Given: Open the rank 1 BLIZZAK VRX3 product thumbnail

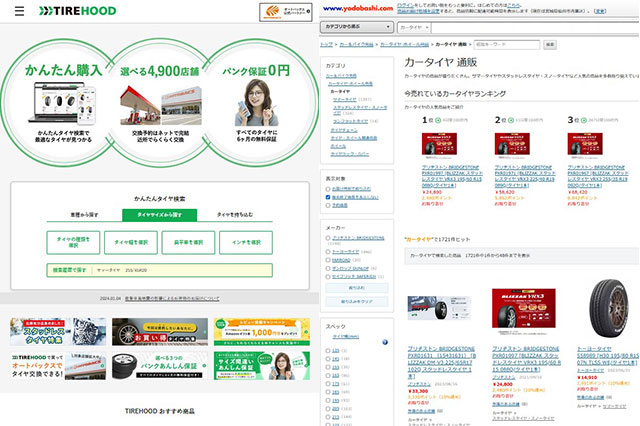Looking at the screenshot, I should (x=439, y=144).
